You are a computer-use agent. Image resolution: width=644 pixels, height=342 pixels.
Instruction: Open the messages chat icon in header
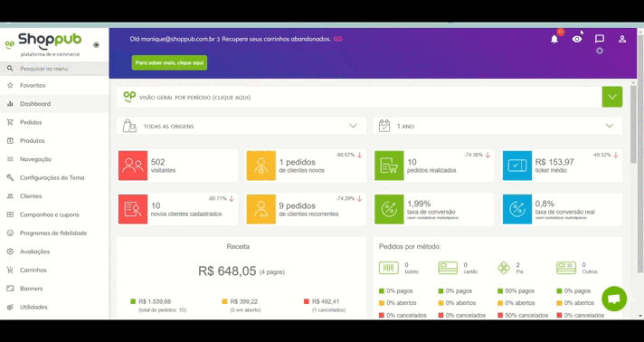600,39
